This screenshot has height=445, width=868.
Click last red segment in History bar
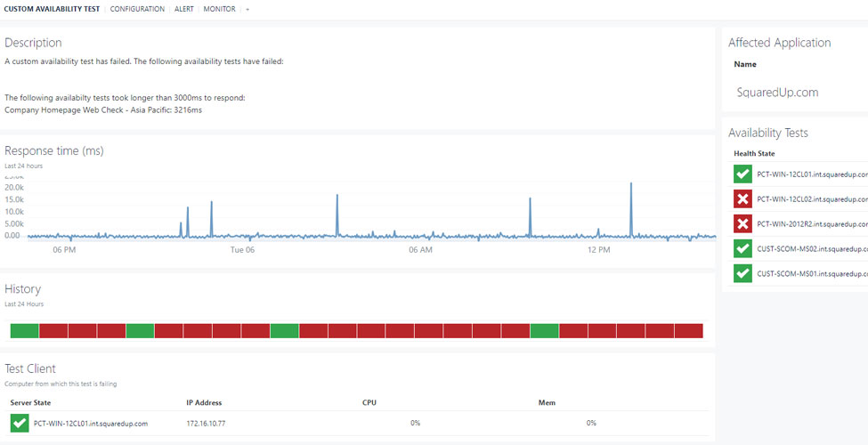pos(688,331)
